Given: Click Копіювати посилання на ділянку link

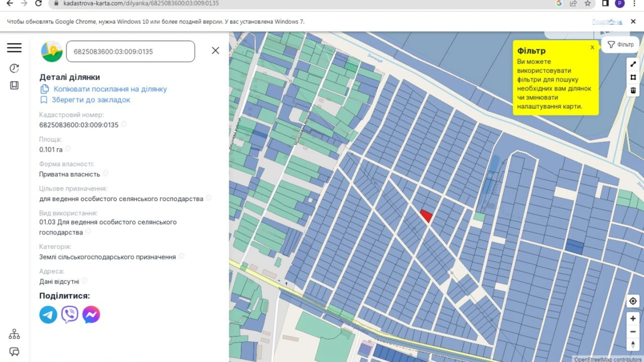Looking at the screenshot, I should click(110, 89).
